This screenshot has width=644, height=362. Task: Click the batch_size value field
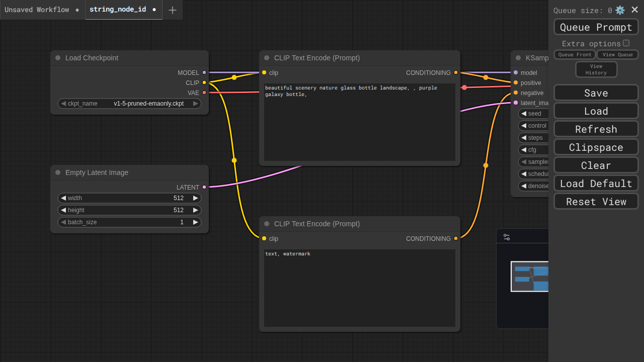click(129, 222)
